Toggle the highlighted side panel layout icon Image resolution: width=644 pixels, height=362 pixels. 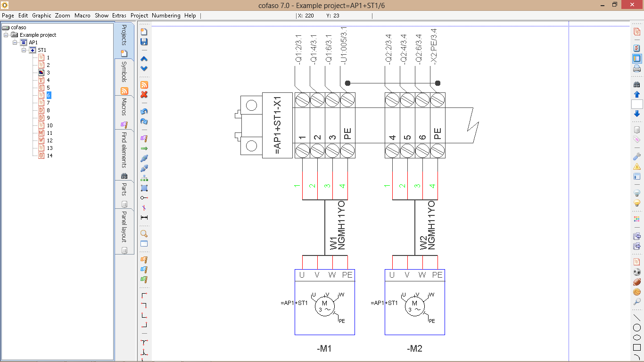(637, 58)
